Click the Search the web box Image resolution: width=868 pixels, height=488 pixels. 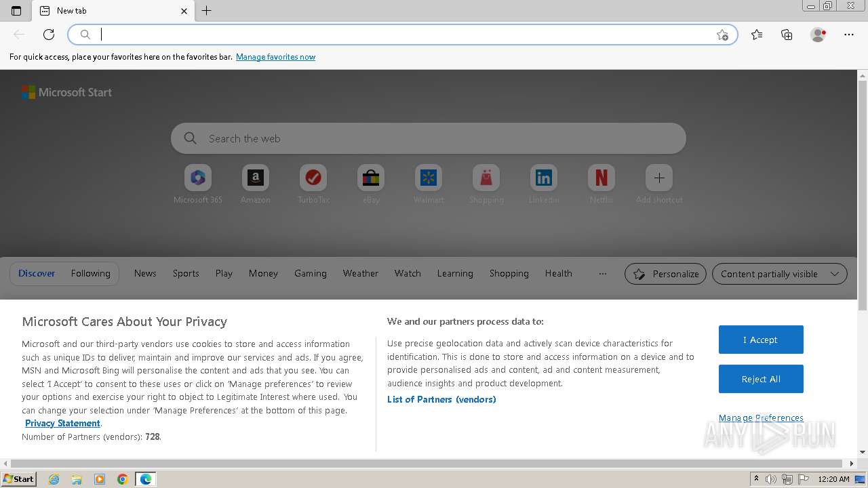[429, 138]
